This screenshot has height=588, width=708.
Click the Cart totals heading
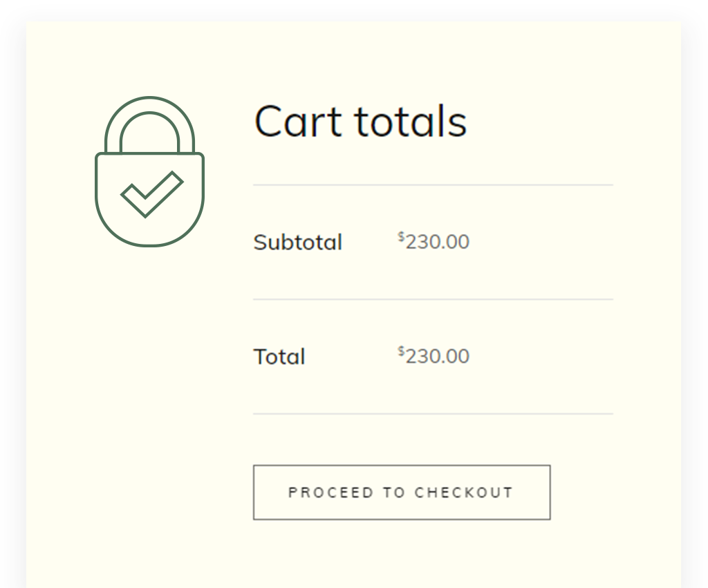point(360,121)
